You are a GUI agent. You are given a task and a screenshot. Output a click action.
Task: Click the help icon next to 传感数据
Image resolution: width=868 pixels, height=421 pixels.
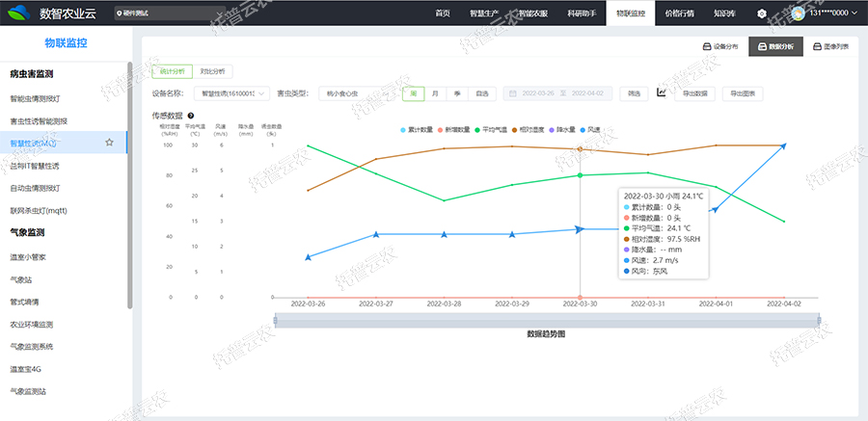[191, 116]
